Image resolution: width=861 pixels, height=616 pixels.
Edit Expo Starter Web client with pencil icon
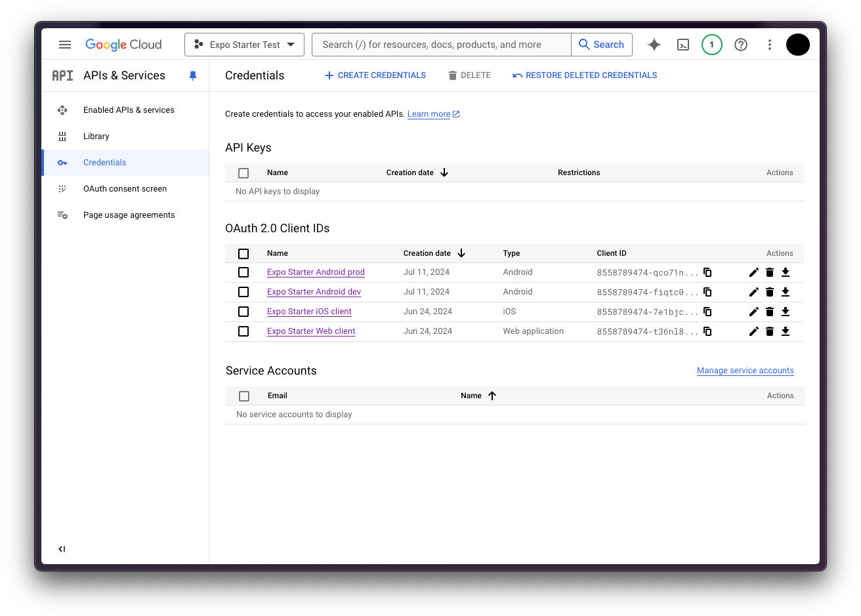[x=754, y=331]
